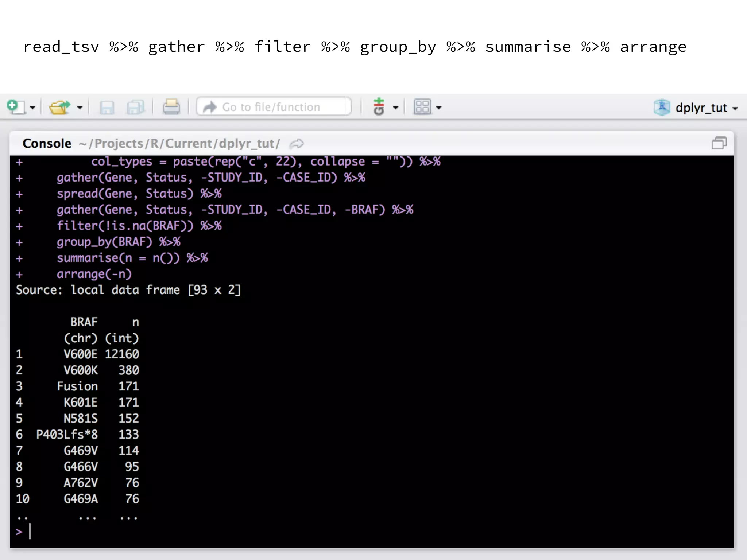
Task: Click the BRAF column header
Action: click(84, 322)
